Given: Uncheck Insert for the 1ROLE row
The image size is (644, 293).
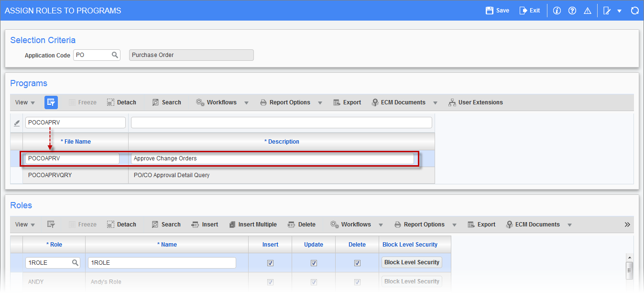Looking at the screenshot, I should [x=270, y=262].
